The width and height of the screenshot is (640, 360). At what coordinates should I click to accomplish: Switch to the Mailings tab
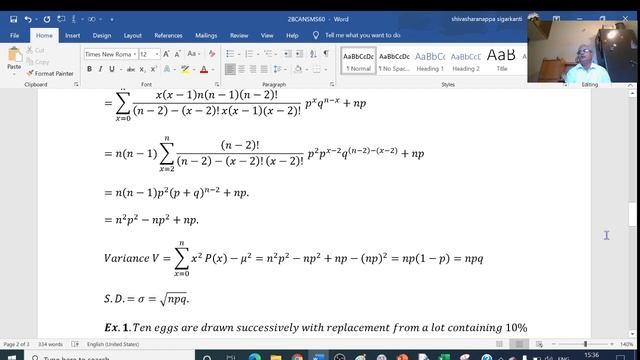pyautogui.click(x=206, y=36)
